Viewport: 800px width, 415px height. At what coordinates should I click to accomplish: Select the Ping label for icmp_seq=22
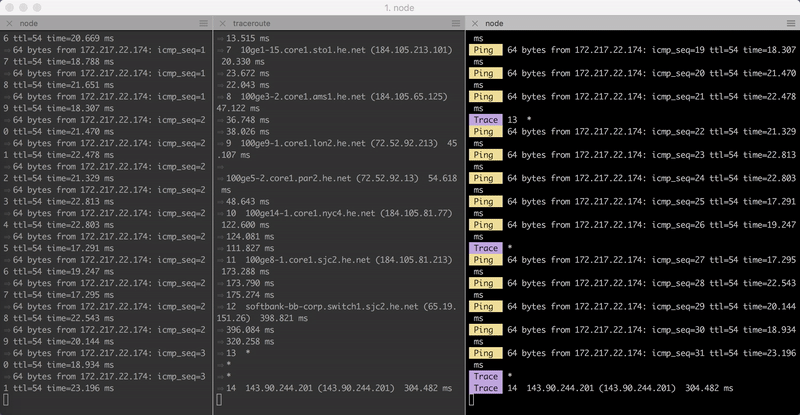click(486, 132)
